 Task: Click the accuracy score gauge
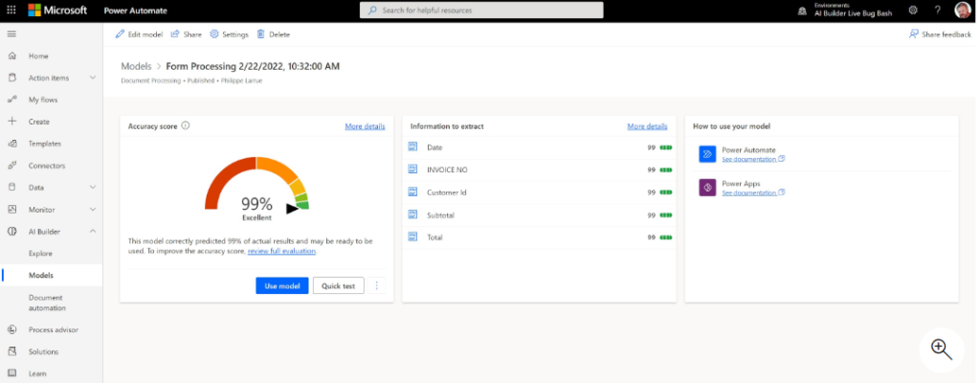click(x=256, y=187)
